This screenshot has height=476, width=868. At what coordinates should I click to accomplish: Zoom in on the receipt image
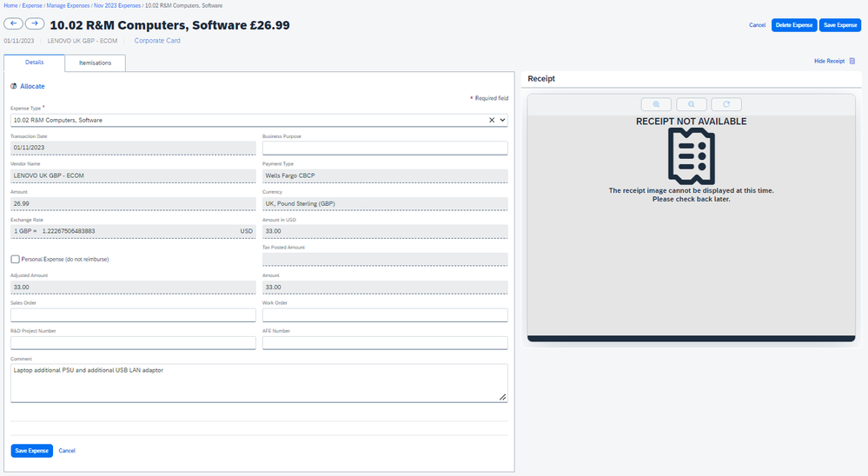tap(656, 104)
